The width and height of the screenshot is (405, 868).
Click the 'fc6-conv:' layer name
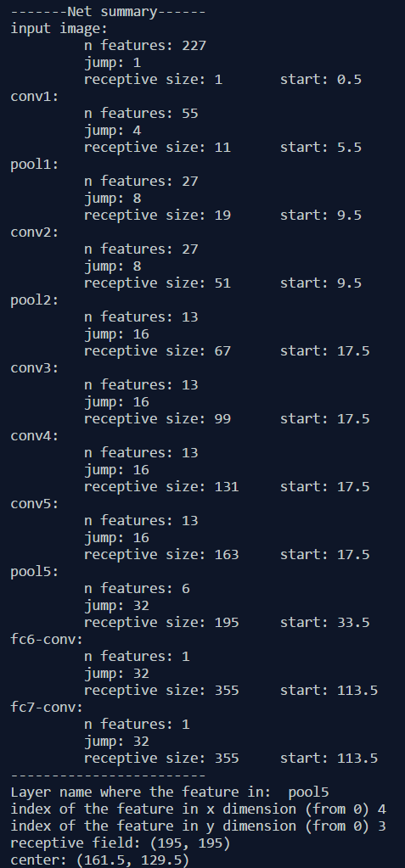47,640
